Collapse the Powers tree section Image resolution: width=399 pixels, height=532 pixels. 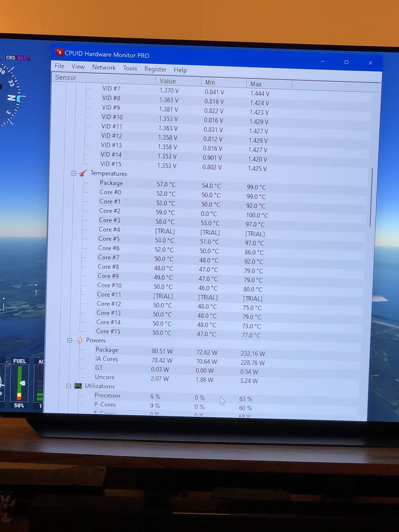coord(70,340)
